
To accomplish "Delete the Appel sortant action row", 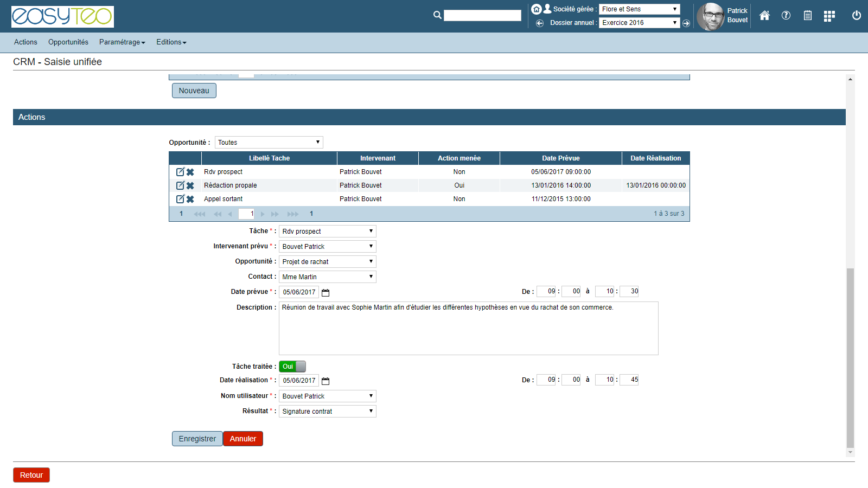I will pyautogui.click(x=190, y=199).
